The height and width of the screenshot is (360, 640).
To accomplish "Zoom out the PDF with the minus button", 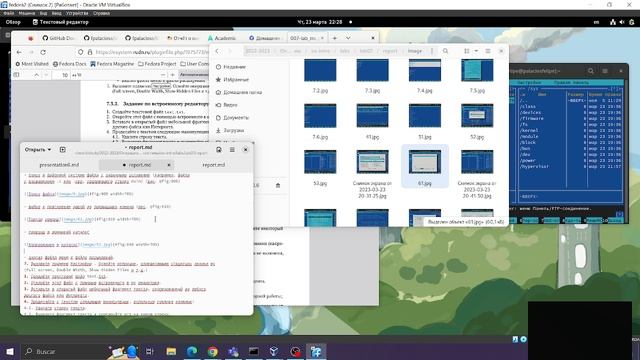I will pyautogui.click(x=163, y=75).
